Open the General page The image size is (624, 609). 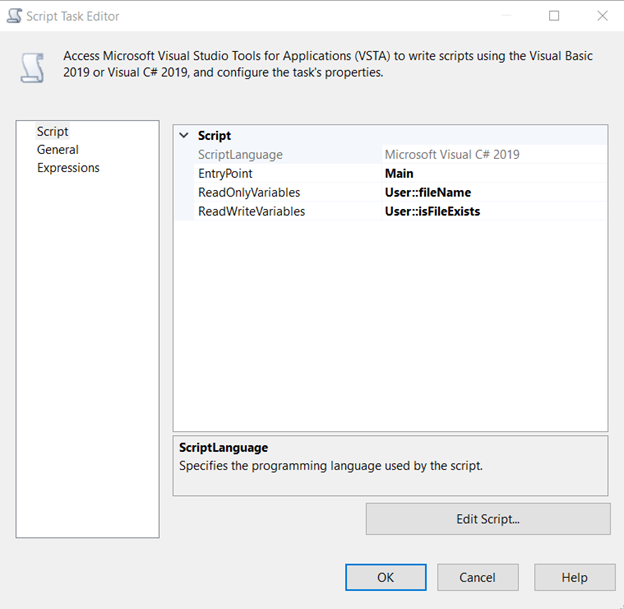pos(58,150)
